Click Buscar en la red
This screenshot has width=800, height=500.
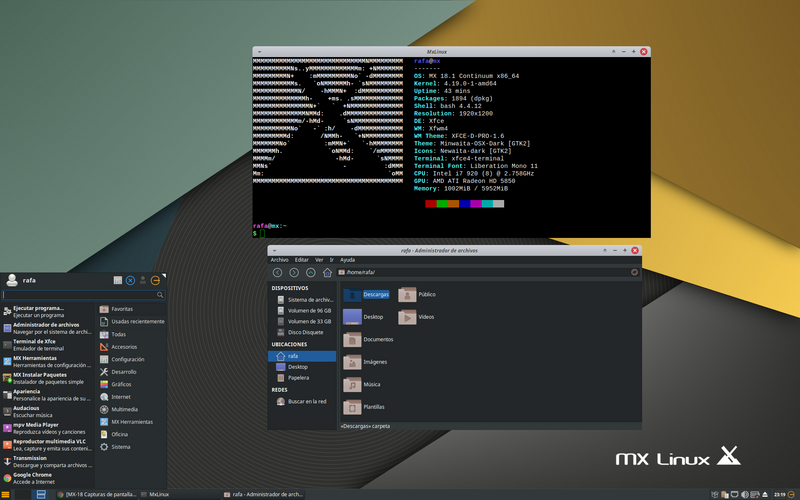tap(302, 402)
